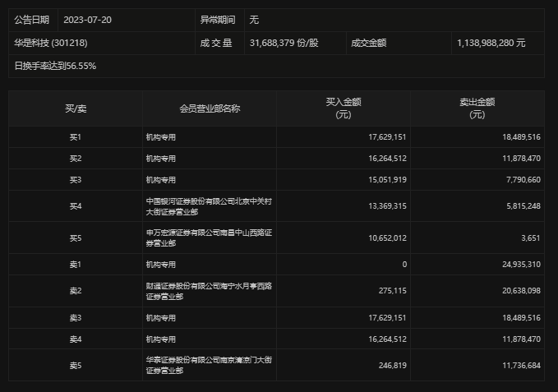
Task: Select buy amount 16,264,512 in 卖4 row
Action: [x=387, y=339]
